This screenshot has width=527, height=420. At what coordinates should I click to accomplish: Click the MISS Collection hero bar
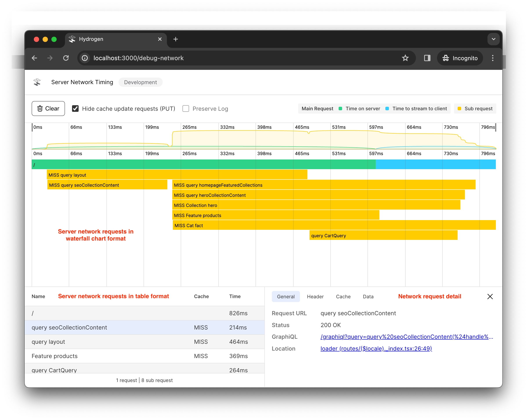[316, 205]
